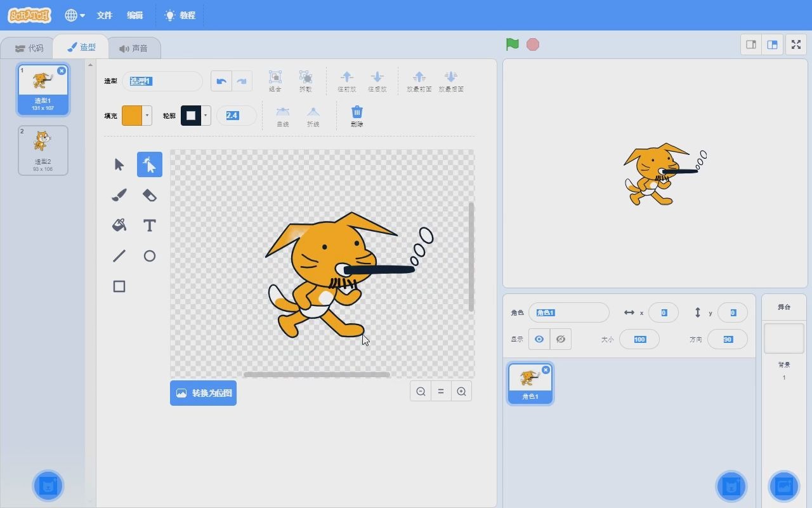Click the Scratch logo
This screenshot has height=508, width=812.
click(29, 15)
